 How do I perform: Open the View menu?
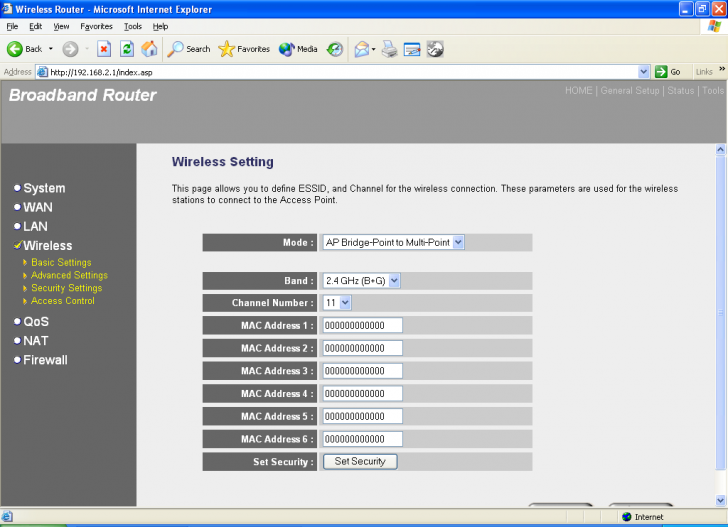click(x=61, y=26)
